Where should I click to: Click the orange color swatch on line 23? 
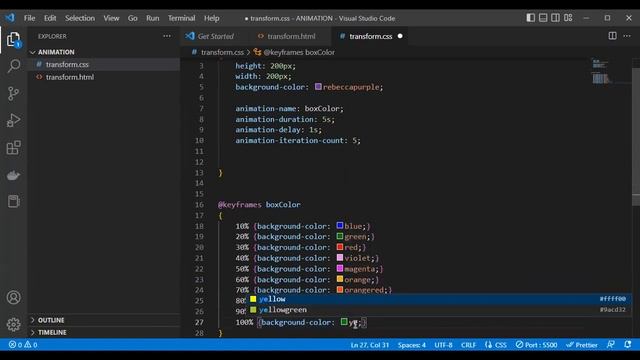[x=340, y=279]
